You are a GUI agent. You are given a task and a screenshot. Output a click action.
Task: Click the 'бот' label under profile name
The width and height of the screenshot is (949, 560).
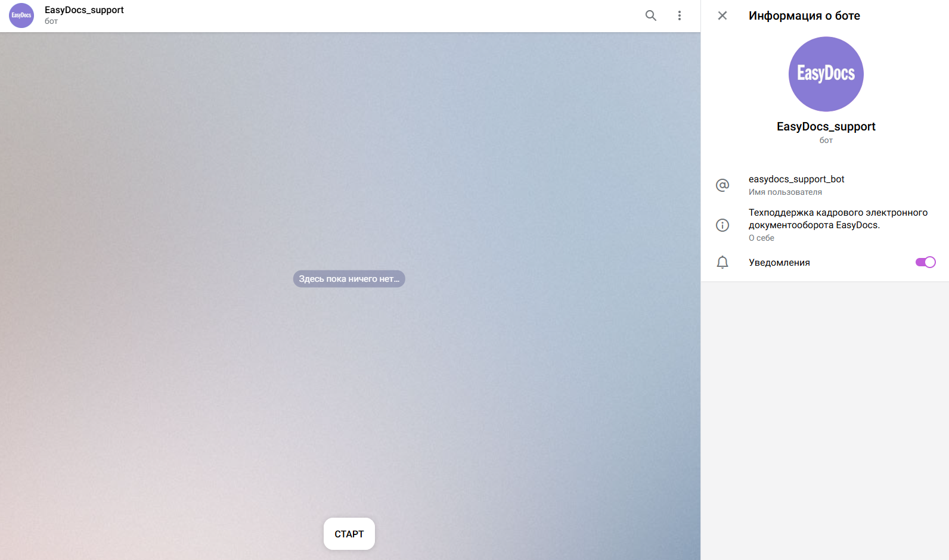pyautogui.click(x=826, y=141)
